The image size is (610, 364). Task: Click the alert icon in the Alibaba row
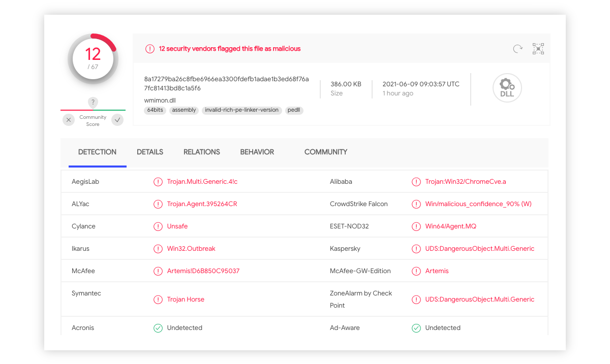pos(416,182)
